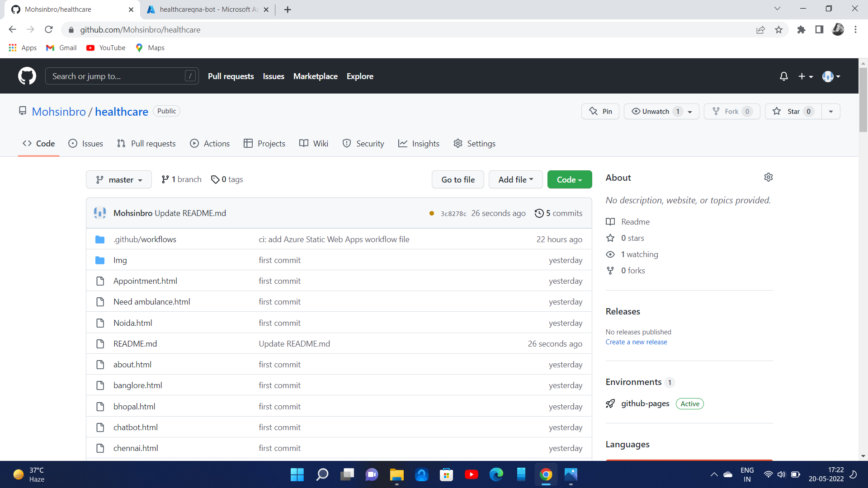Screen dimensions: 868x488
Task: Open Chrome three-dot menu
Action: 855,30
